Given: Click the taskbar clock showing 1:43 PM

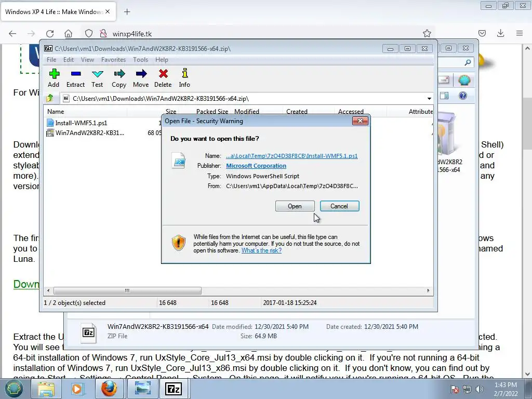Looking at the screenshot, I should 506,389.
